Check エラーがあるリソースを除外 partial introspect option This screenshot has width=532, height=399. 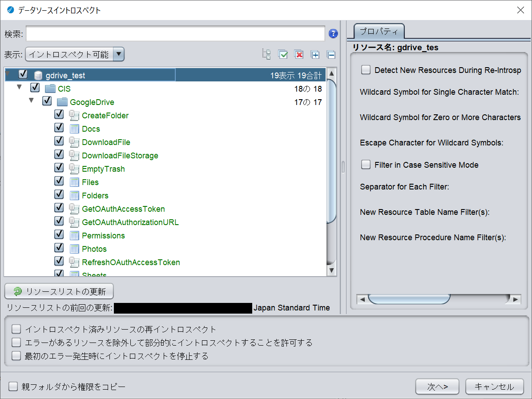click(x=16, y=343)
